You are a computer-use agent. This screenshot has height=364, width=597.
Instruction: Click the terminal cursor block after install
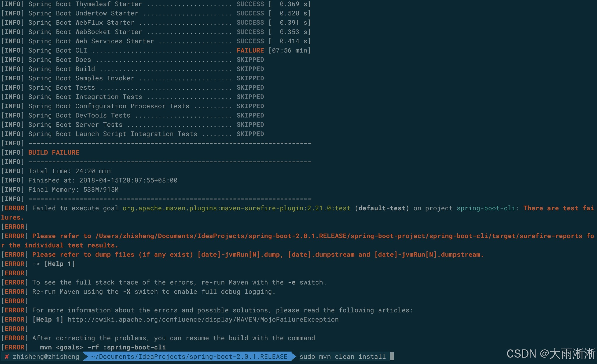[x=392, y=356]
